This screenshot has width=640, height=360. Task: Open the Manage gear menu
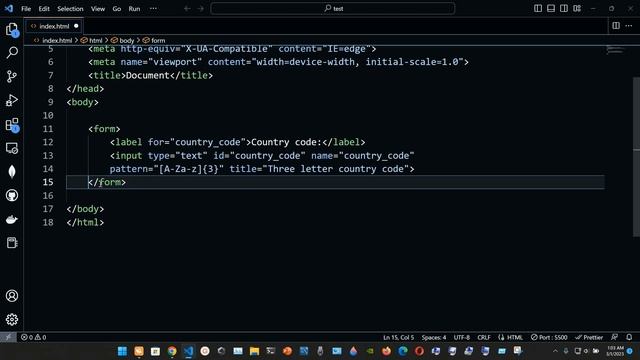tap(12, 319)
